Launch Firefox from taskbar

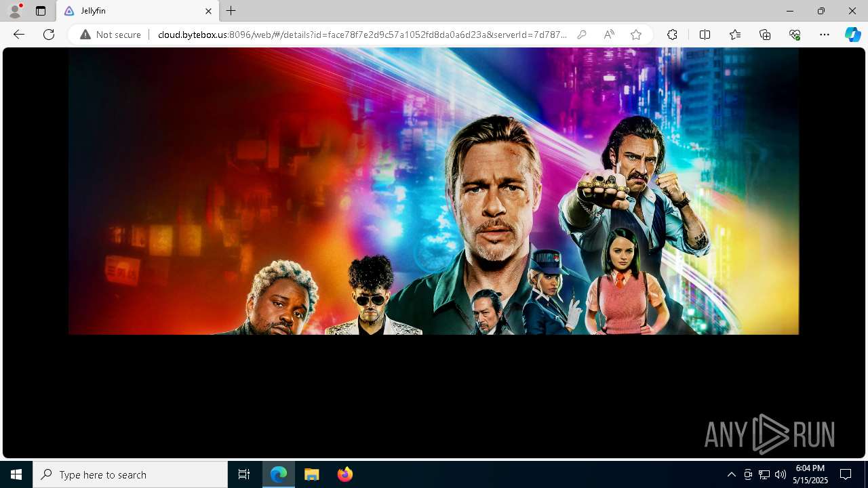pos(345,474)
